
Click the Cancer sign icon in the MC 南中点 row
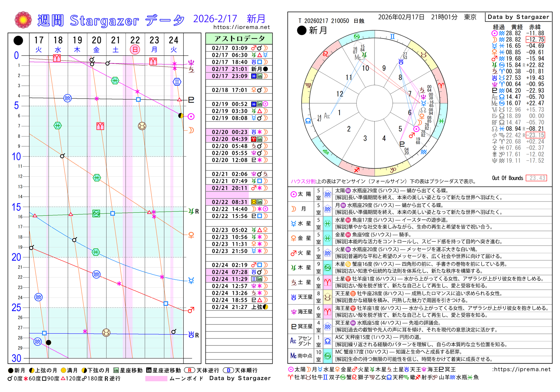click(x=327, y=356)
